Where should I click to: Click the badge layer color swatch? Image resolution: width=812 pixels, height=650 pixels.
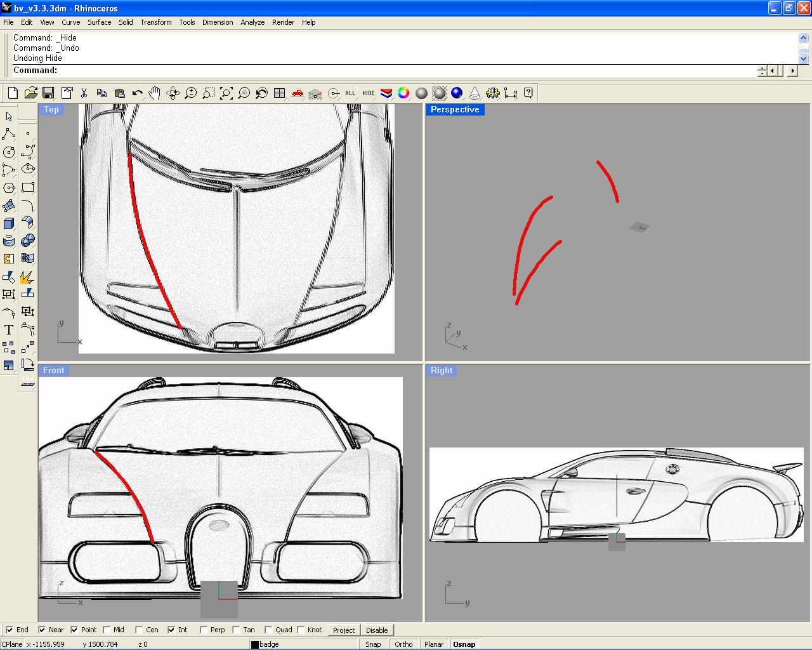(x=255, y=645)
